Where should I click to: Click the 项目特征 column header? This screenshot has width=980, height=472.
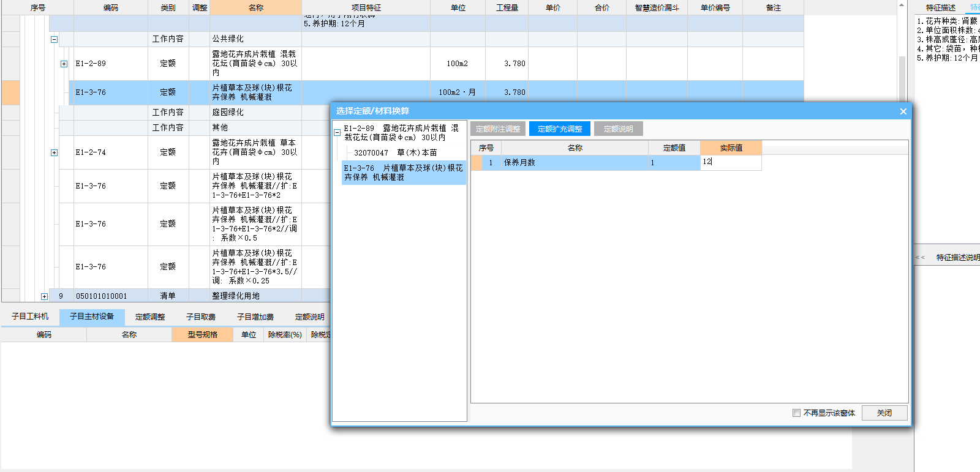[366, 7]
